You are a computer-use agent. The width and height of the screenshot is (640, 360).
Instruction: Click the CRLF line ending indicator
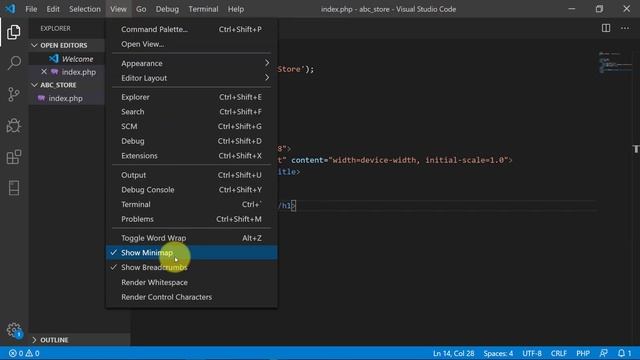[x=558, y=353]
